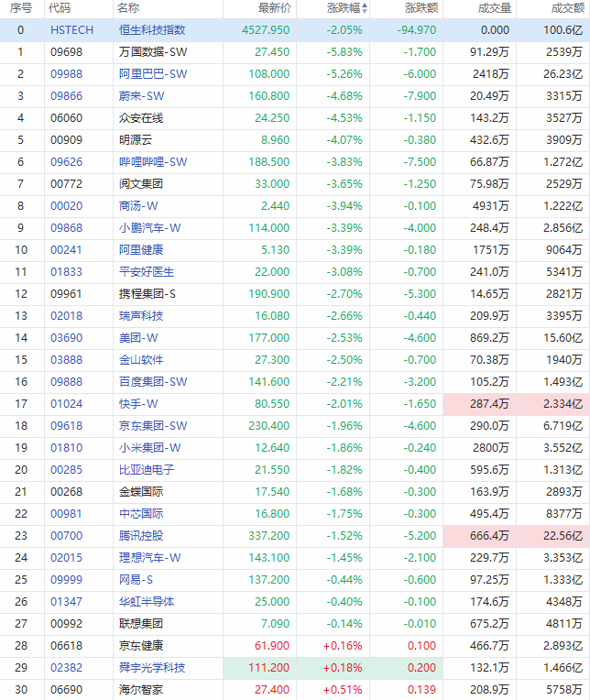This screenshot has height=700, width=590.
Task: Click stock code 01347
Action: [x=67, y=601]
